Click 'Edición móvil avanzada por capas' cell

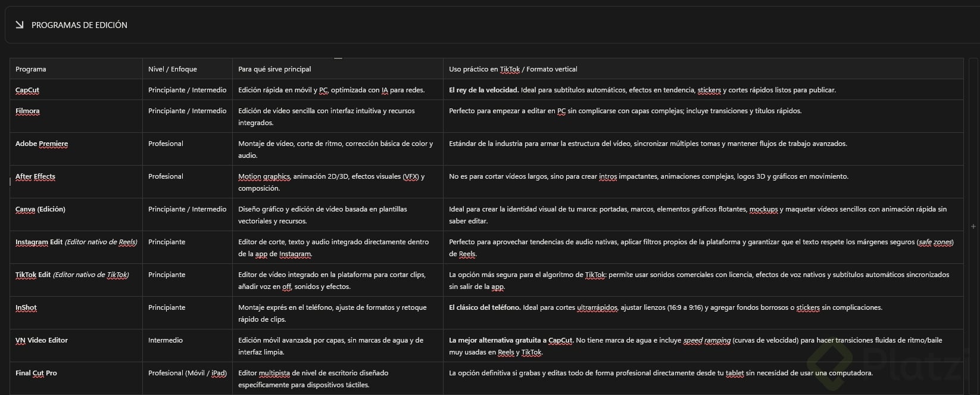coord(338,346)
